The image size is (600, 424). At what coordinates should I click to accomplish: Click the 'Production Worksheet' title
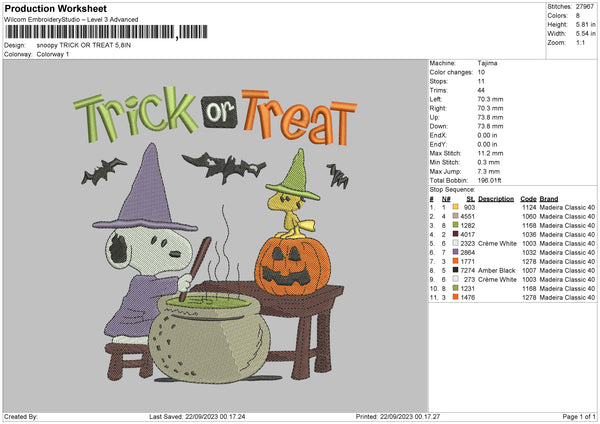[x=55, y=8]
